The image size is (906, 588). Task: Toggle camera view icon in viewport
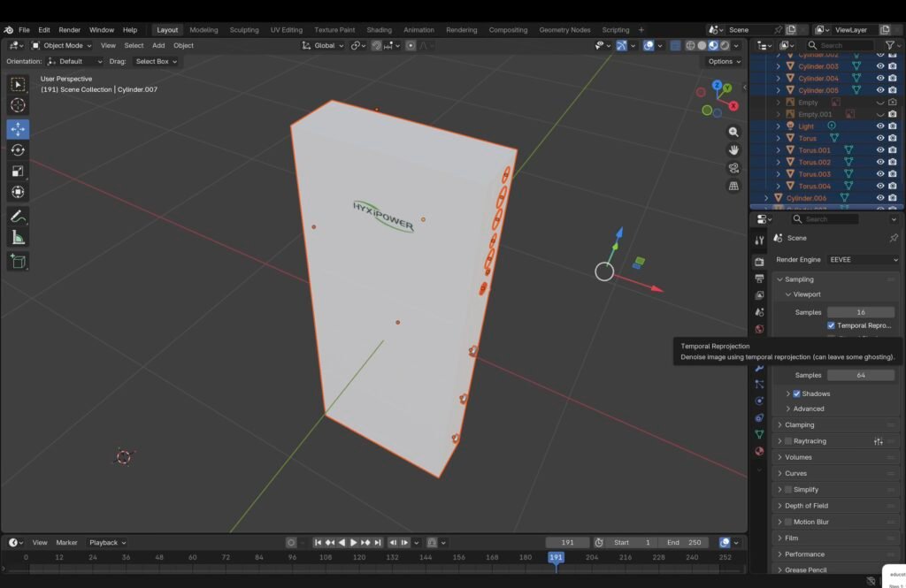click(733, 168)
